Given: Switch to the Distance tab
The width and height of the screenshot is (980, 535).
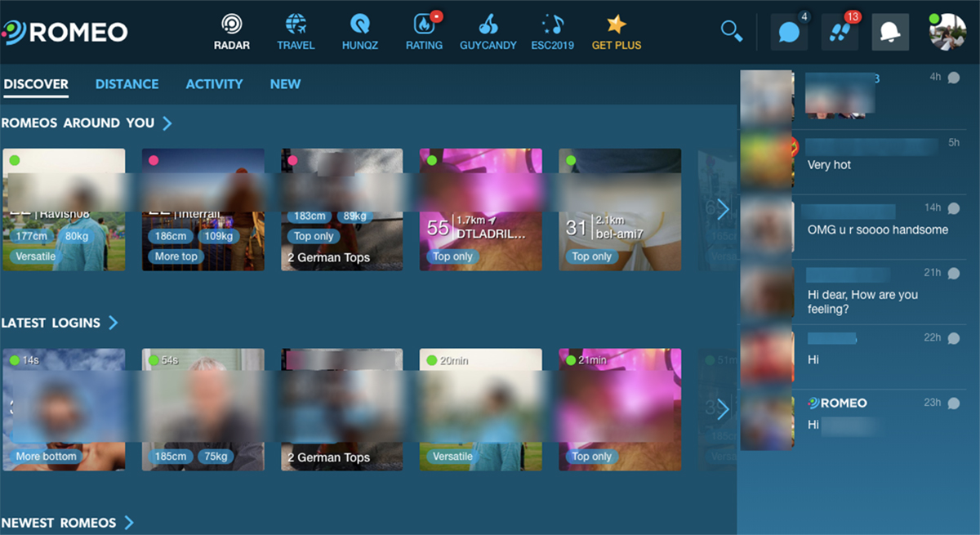Looking at the screenshot, I should pos(127,84).
